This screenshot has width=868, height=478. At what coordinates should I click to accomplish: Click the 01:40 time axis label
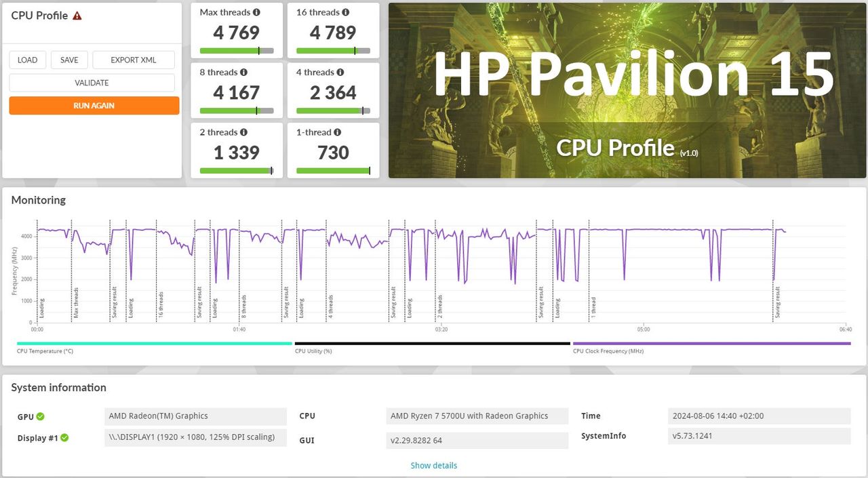coord(239,330)
